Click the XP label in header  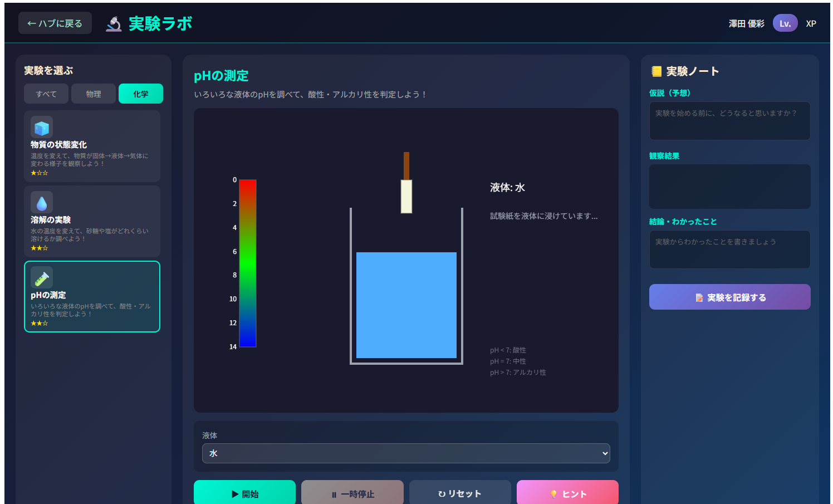(811, 23)
